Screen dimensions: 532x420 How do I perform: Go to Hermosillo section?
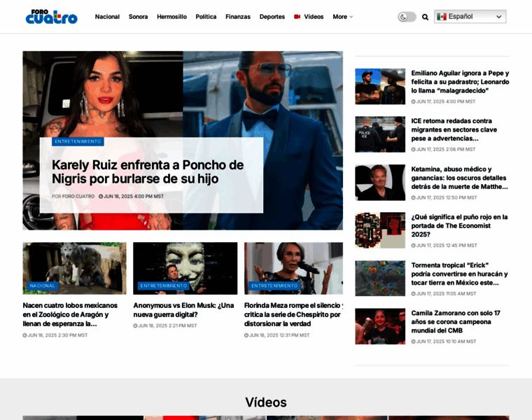coord(171,17)
